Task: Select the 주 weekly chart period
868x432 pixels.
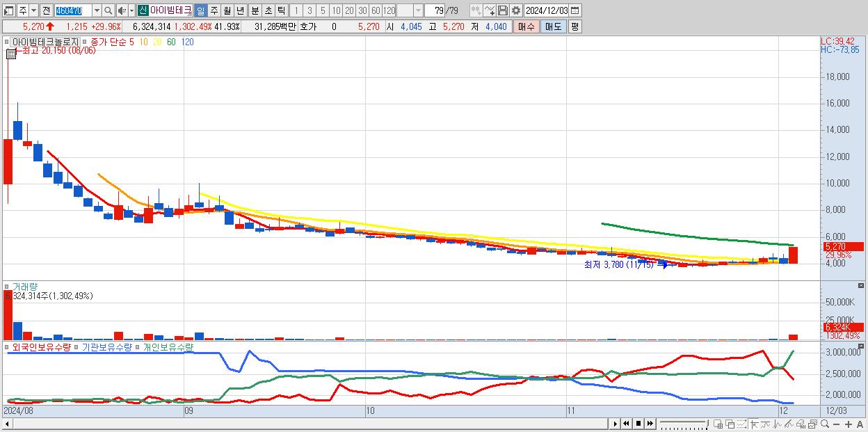Action: click(x=214, y=11)
